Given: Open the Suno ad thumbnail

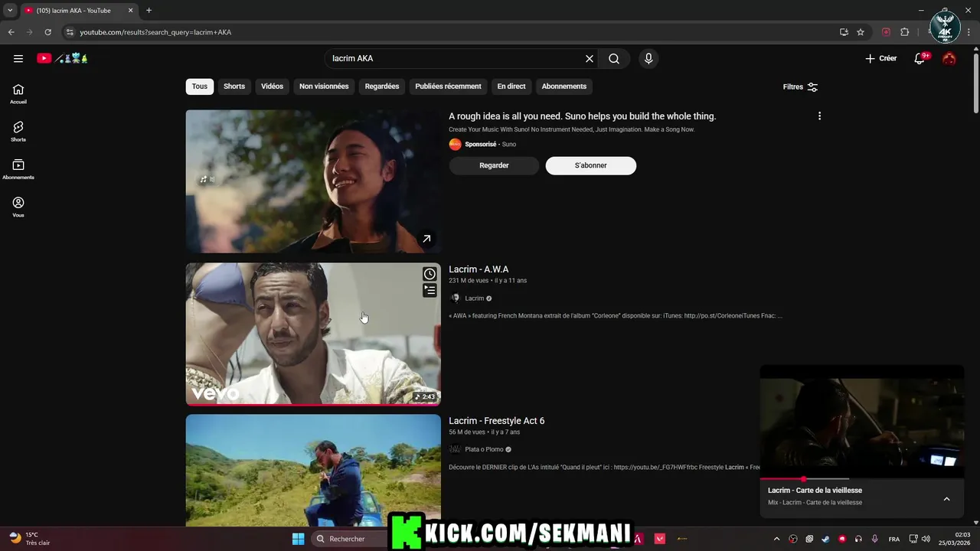Looking at the screenshot, I should click(313, 181).
